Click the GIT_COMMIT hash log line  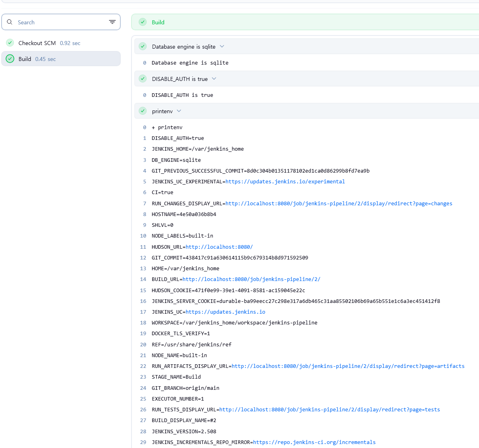pyautogui.click(x=230, y=257)
